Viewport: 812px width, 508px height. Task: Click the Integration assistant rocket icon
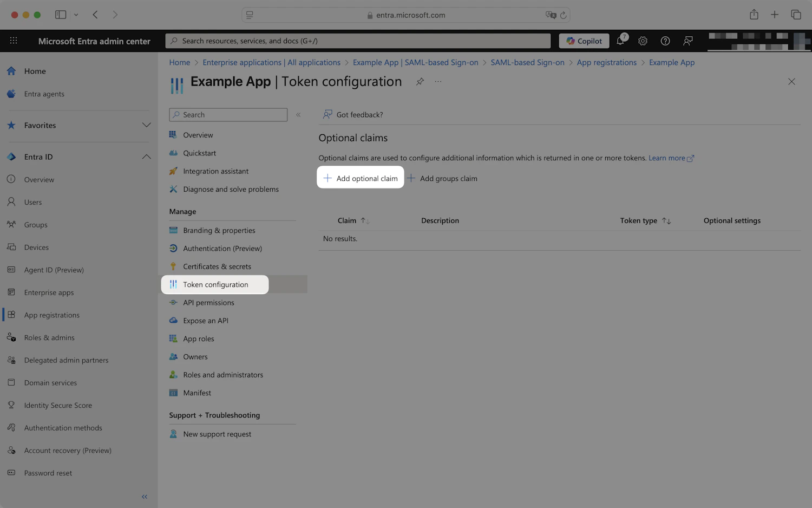173,171
